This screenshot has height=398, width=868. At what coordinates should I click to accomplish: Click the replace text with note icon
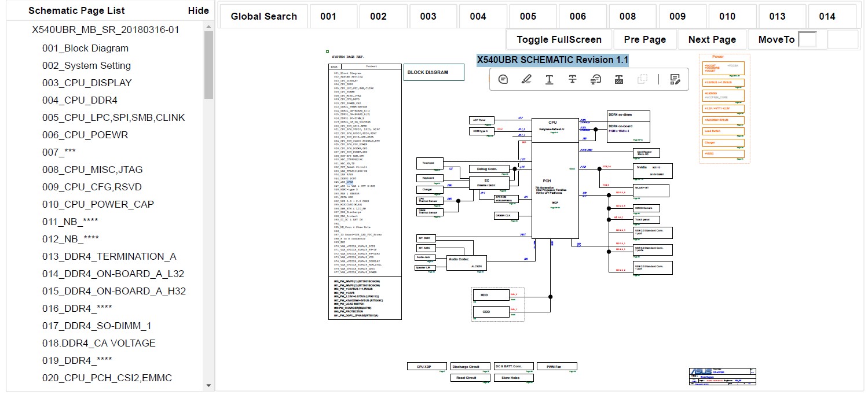[595, 79]
